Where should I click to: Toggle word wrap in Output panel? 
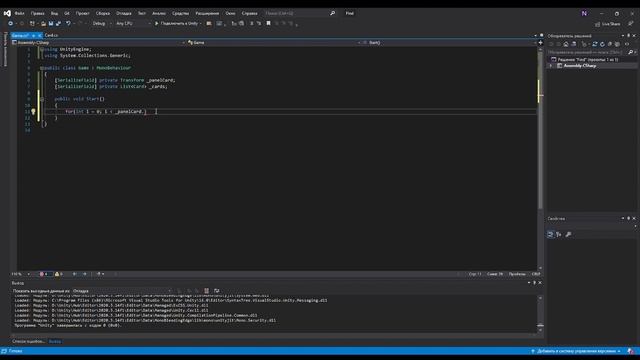pyautogui.click(x=216, y=291)
